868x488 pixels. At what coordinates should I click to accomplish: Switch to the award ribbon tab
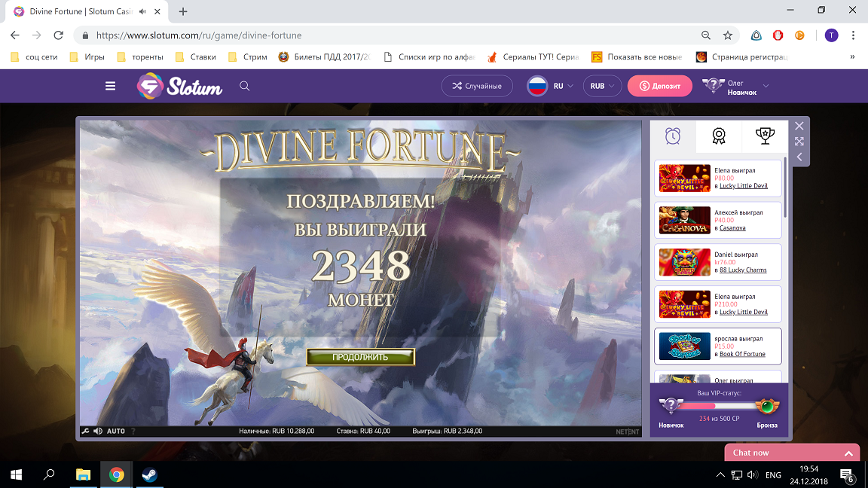pos(719,136)
